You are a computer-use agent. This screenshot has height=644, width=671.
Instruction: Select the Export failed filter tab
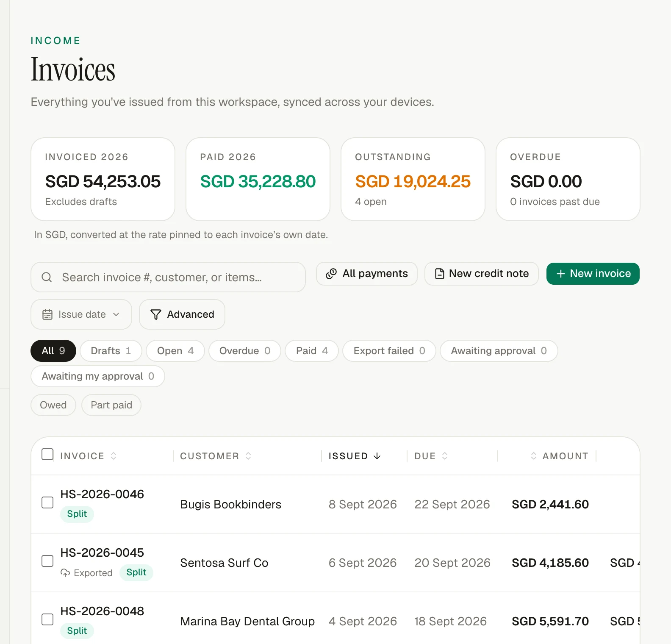(389, 351)
